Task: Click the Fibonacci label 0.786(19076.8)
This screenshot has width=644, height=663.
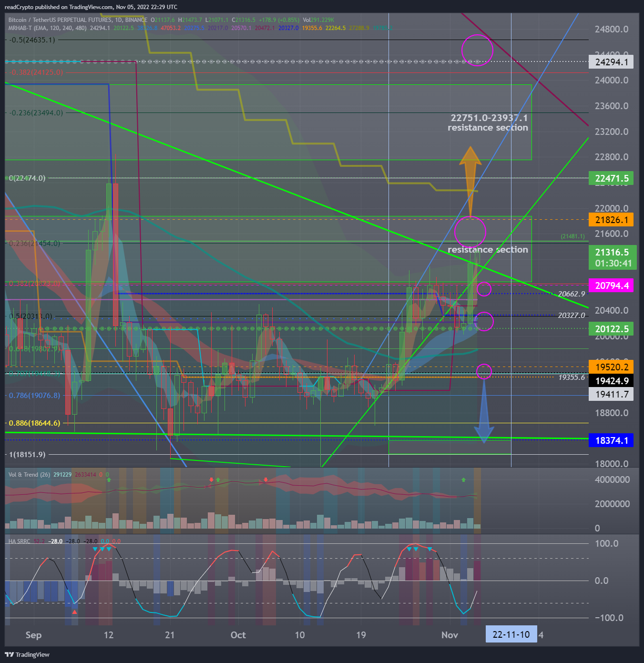Action: [35, 396]
